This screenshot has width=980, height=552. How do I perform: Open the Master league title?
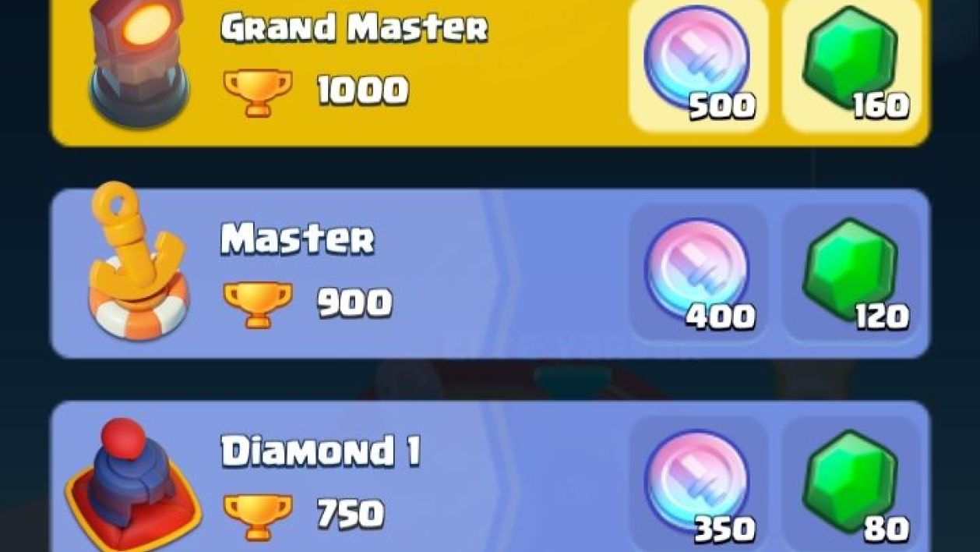coord(298,239)
